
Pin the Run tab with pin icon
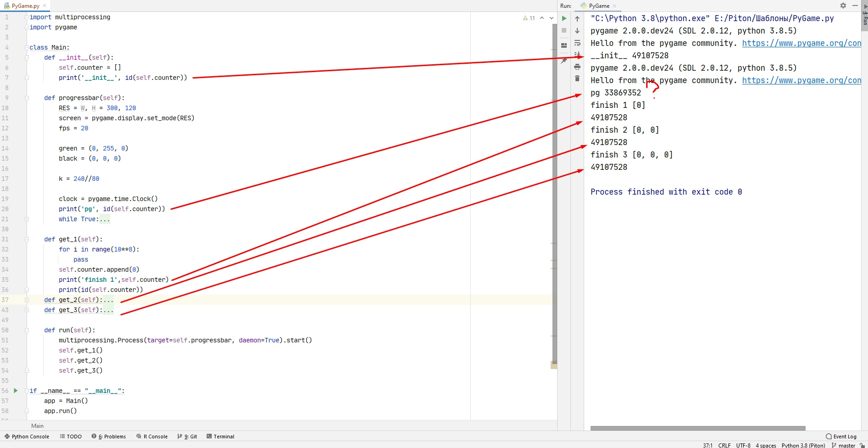click(564, 60)
